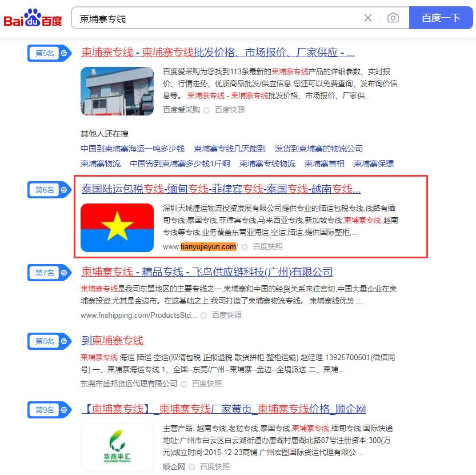Open 百度快照 next to 顺企网
This screenshot has height=475, width=476.
215,466
